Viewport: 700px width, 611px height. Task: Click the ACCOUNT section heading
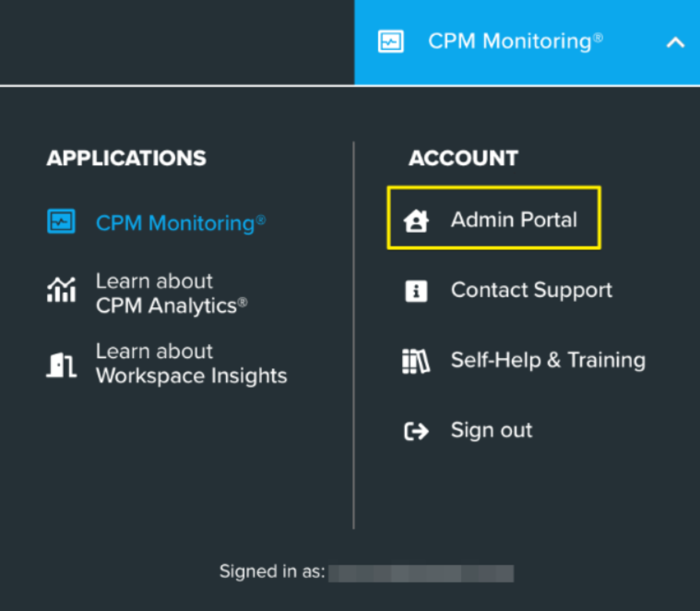coord(463,158)
